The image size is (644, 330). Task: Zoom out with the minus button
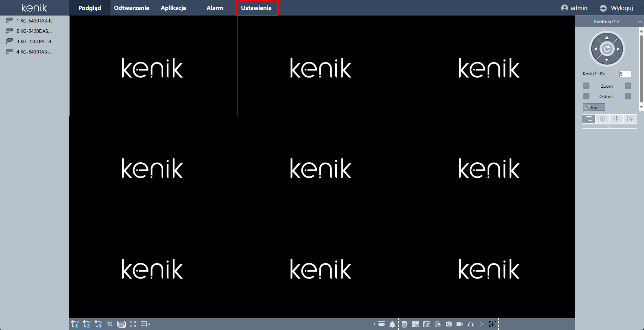point(628,86)
